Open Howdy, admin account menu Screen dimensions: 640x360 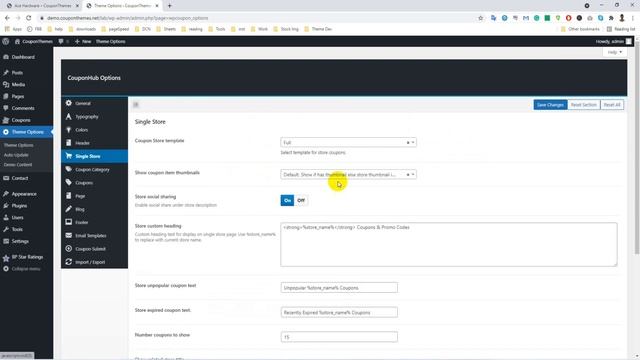613,41
